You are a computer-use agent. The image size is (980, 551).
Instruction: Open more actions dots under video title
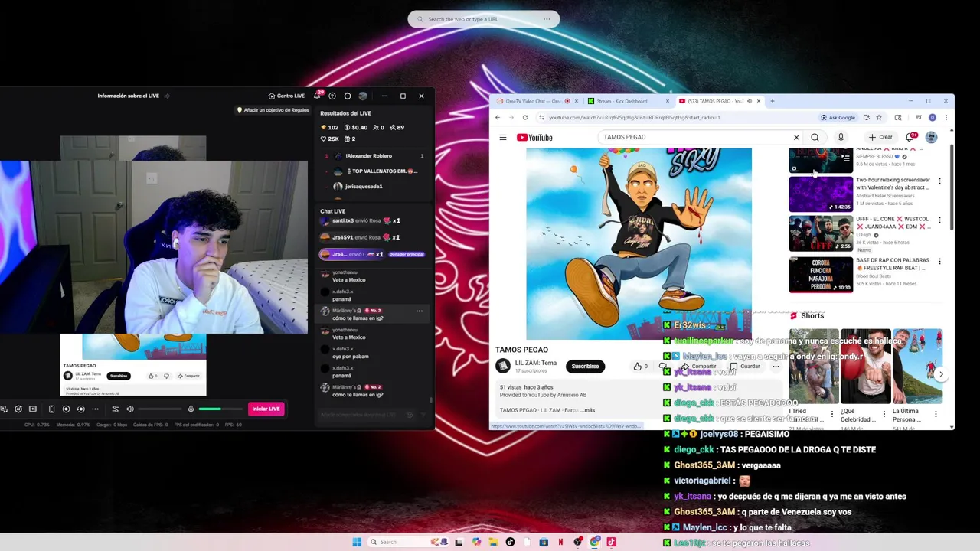point(776,366)
